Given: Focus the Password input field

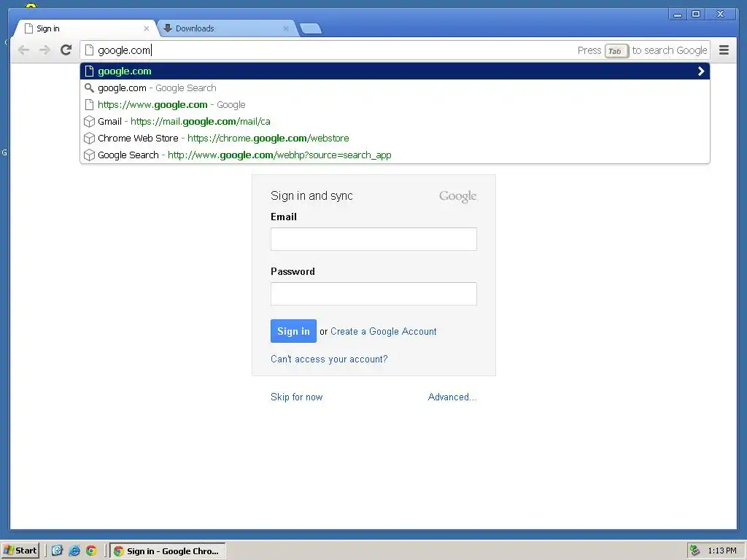Looking at the screenshot, I should [x=373, y=294].
